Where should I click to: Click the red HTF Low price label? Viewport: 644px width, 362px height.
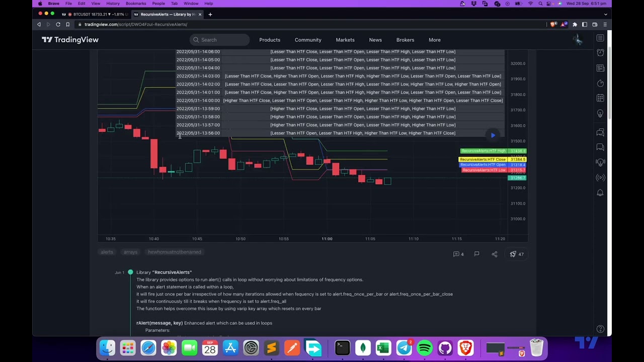click(x=494, y=170)
